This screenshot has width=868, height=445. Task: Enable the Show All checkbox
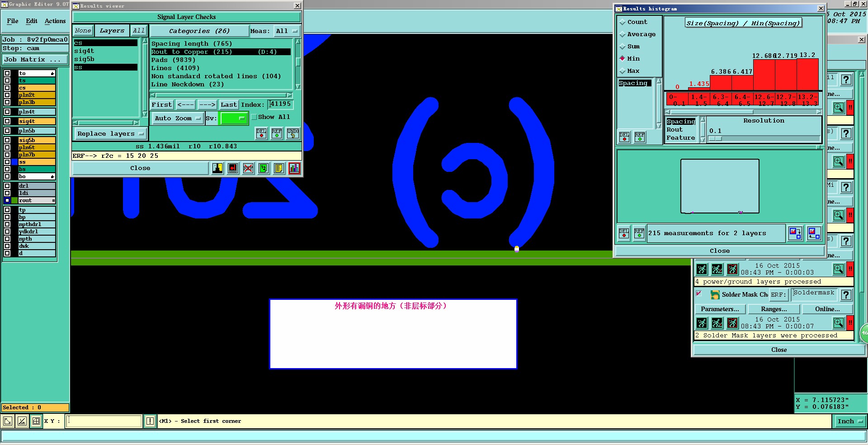[254, 117]
